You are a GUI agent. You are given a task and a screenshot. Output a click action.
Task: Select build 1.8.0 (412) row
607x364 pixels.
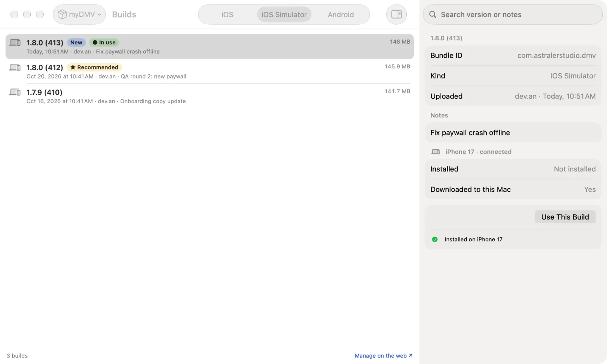pos(209,71)
